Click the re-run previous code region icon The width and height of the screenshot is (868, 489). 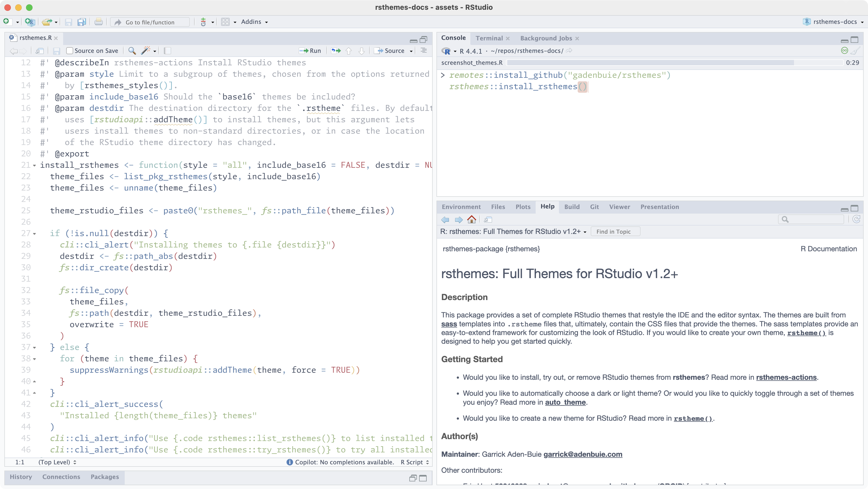click(x=336, y=51)
